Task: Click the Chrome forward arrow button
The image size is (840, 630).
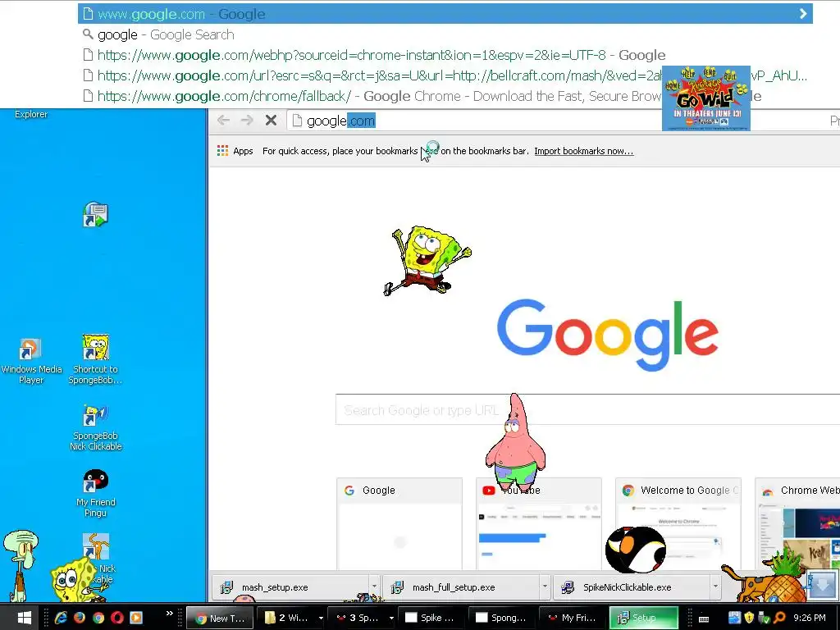Action: pyautogui.click(x=247, y=121)
